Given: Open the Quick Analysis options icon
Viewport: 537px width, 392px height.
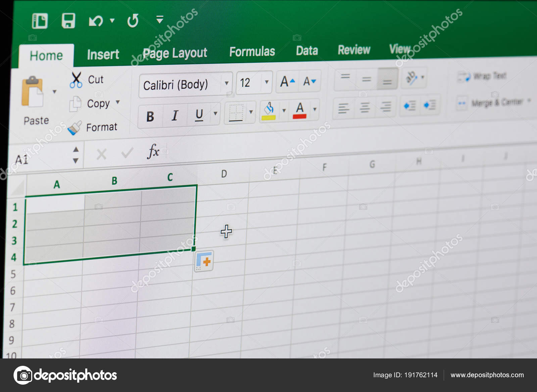Looking at the screenshot, I should [204, 261].
